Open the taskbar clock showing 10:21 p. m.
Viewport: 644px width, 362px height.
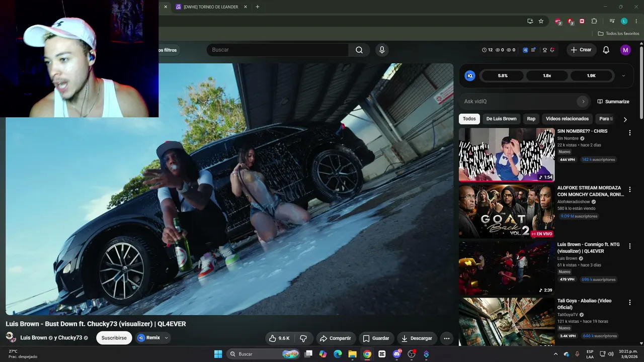pyautogui.click(x=628, y=354)
